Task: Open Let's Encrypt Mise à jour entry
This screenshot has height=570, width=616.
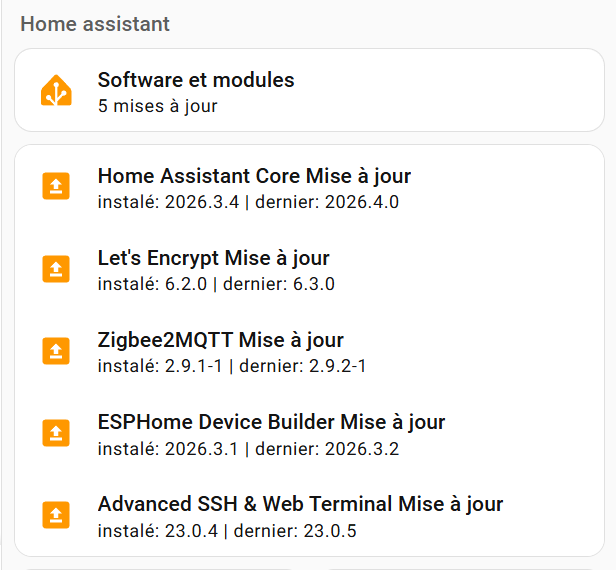Action: [213, 258]
